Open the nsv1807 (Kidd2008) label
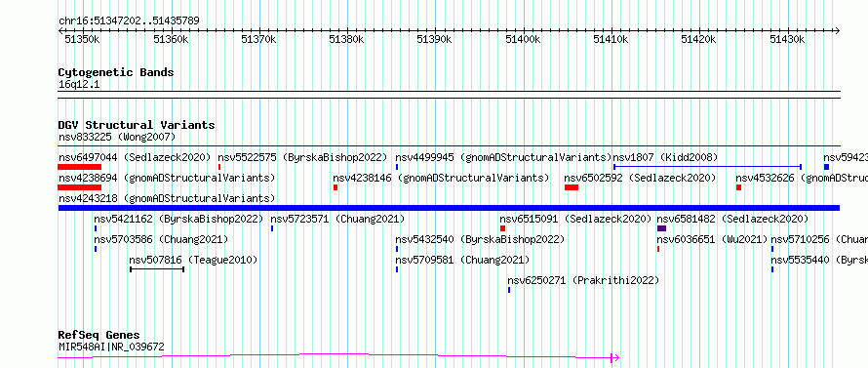Screen dimensions: 868x368 point(665,157)
